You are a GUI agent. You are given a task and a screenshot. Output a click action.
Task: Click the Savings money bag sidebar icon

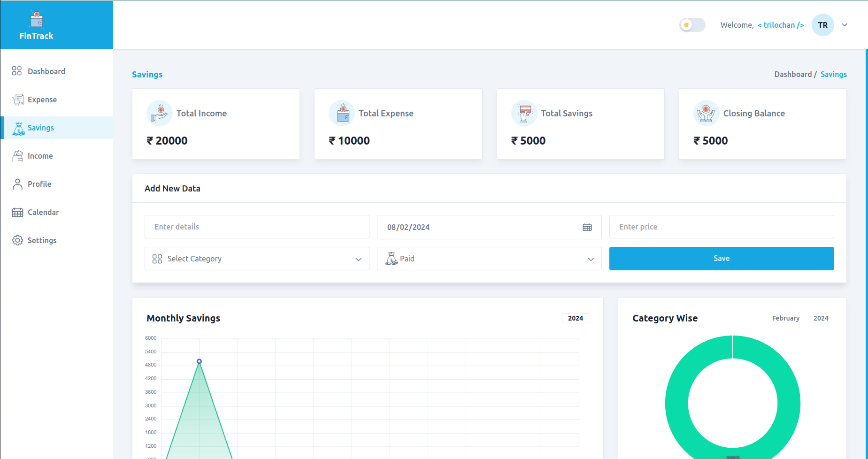18,128
